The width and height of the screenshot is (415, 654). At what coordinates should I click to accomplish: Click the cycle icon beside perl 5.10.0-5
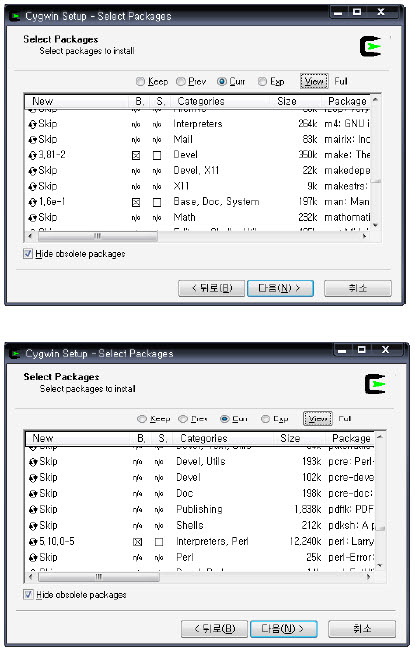33,542
